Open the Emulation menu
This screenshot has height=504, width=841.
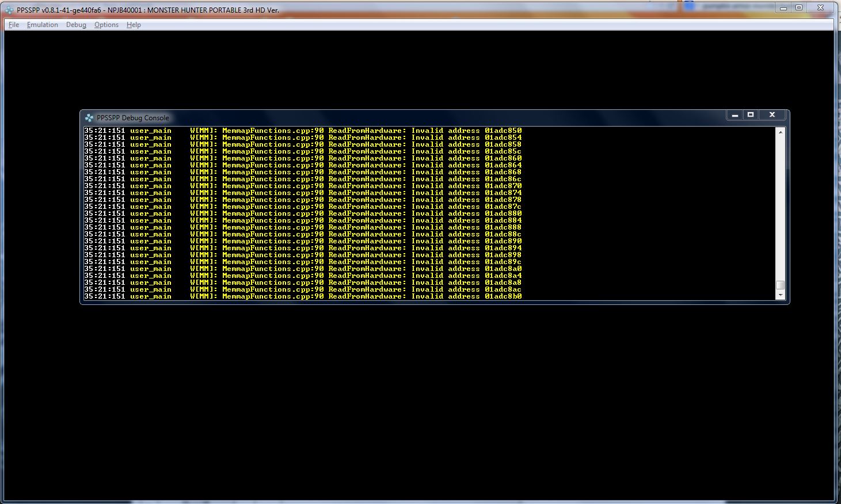coord(42,25)
